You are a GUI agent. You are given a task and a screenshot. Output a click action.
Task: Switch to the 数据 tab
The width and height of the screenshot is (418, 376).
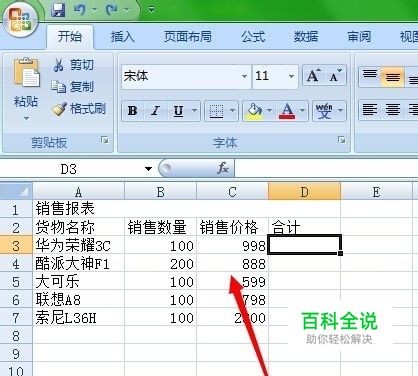[306, 37]
